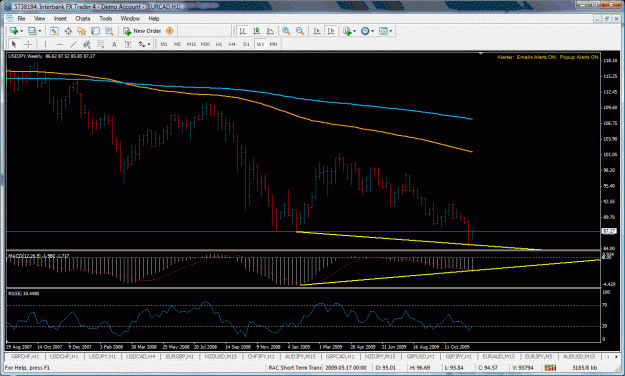Image resolution: width=625 pixels, height=376 pixels.
Task: Open the Profiles icon in the toolbar
Action: pyautogui.click(x=32, y=31)
